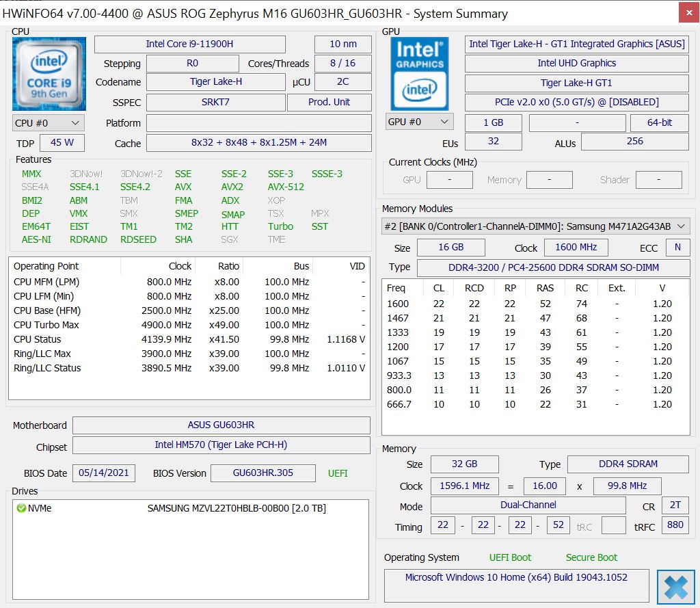Close the System Summary window

pos(689,12)
